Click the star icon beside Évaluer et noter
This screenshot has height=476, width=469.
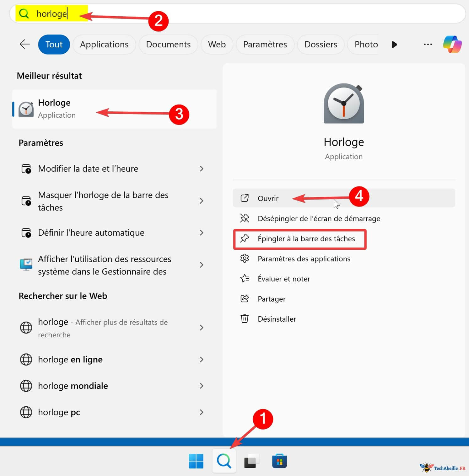coord(245,279)
